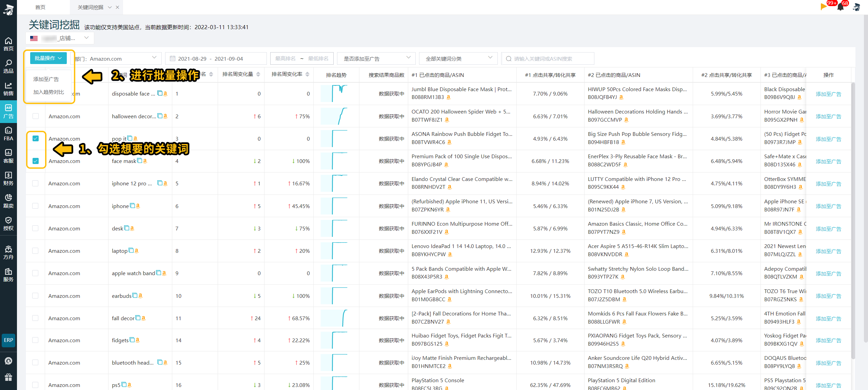Click 添加至广告 for 'disposable face' row
868x390 pixels.
point(828,94)
